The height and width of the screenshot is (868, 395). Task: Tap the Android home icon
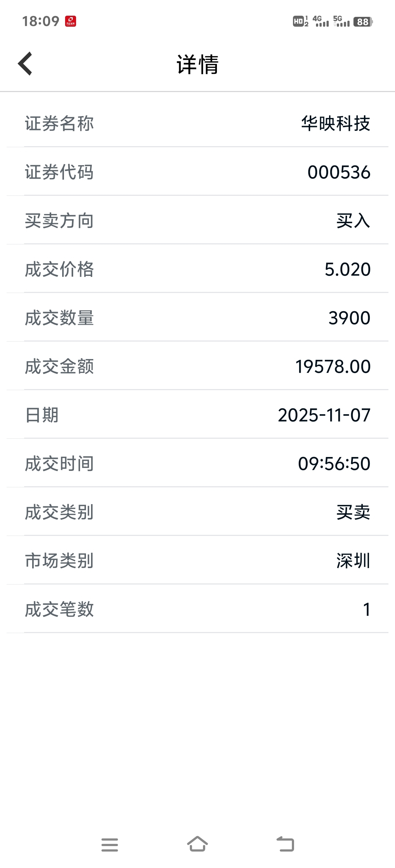pos(197,844)
